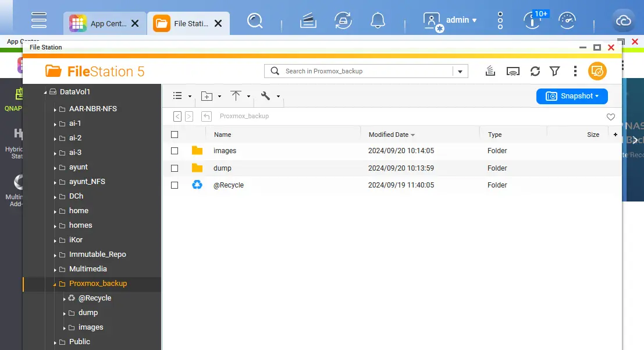Viewport: 644px width, 350px height.
Task: Open the QTS main menu hamburger icon
Action: point(39,20)
